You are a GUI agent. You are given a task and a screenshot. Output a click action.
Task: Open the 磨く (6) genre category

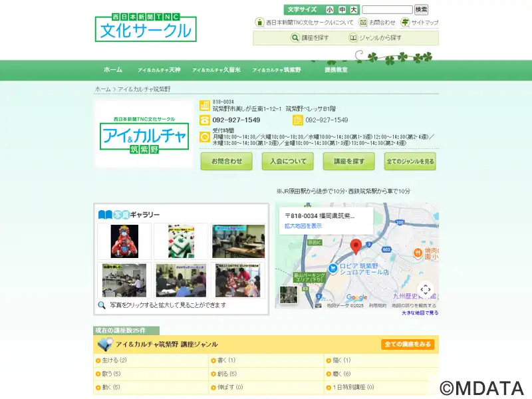[341, 374]
